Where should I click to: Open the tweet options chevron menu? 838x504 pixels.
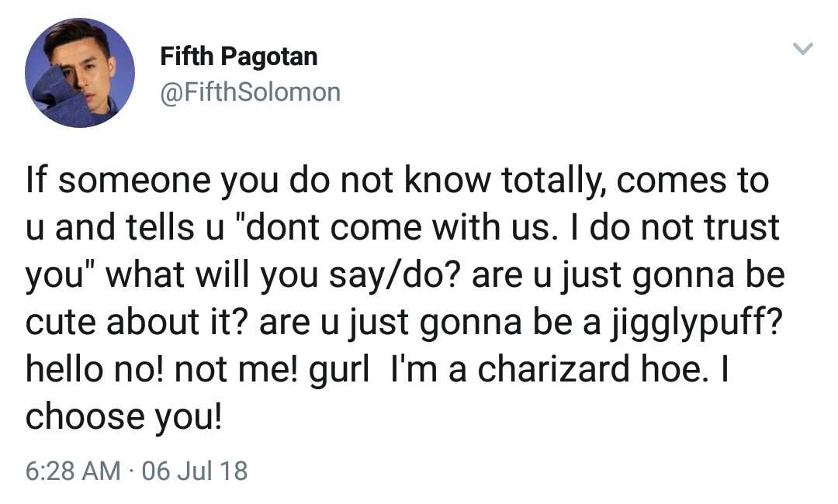[803, 49]
